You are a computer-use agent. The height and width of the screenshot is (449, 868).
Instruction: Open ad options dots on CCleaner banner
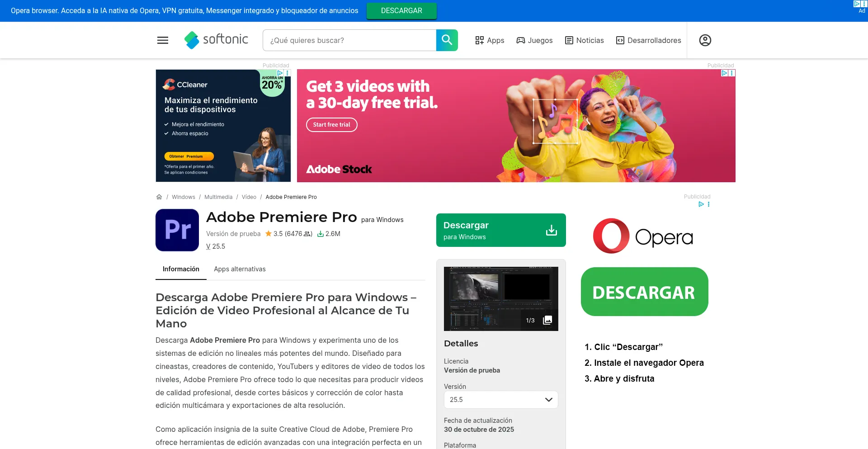click(x=287, y=73)
